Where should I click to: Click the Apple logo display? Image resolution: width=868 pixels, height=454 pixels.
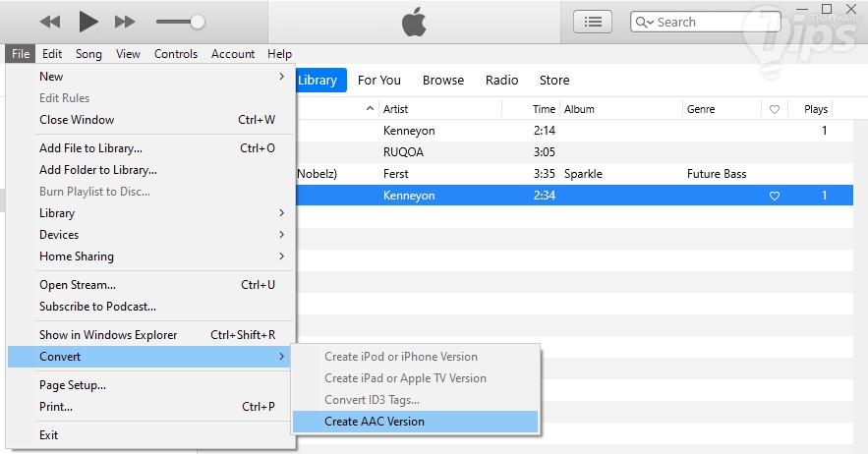(x=414, y=23)
